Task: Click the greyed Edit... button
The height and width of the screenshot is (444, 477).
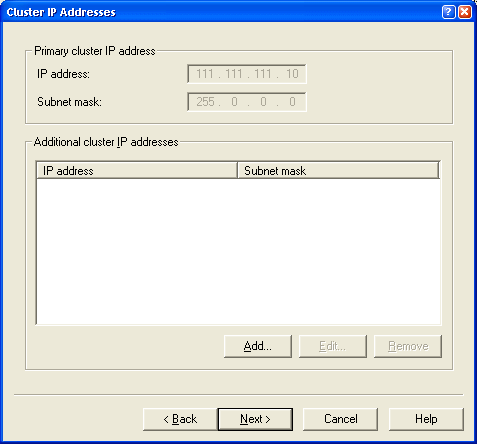Action: [333, 346]
